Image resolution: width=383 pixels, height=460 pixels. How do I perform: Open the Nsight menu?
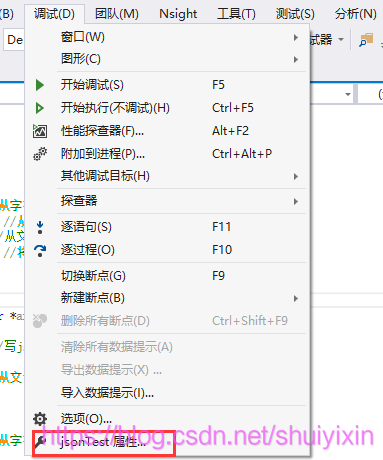(x=178, y=14)
